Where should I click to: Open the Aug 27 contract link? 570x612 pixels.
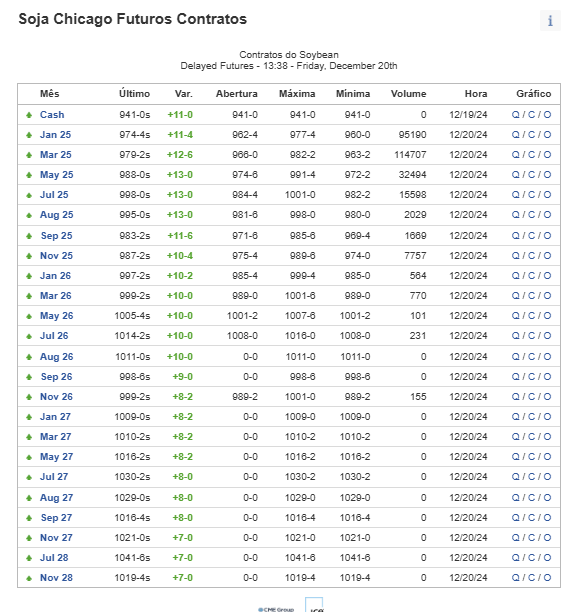coord(57,498)
